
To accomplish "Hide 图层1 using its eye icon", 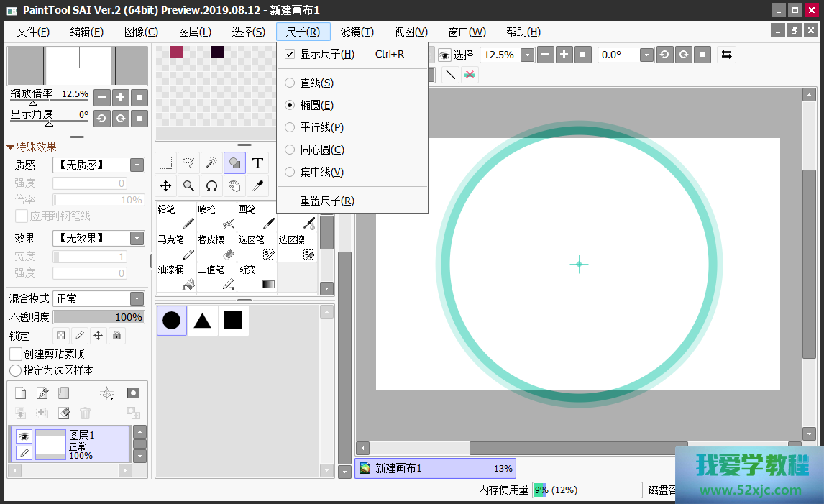I will click(x=24, y=436).
